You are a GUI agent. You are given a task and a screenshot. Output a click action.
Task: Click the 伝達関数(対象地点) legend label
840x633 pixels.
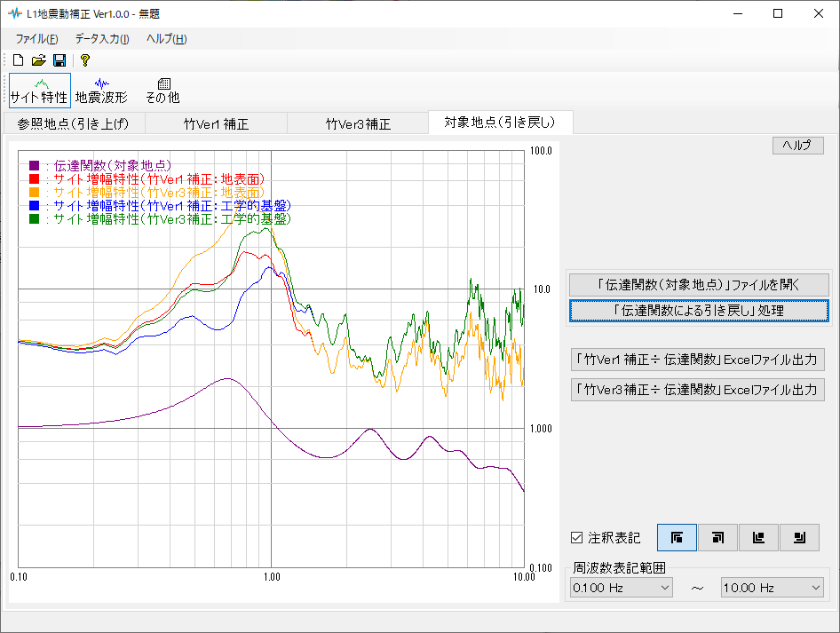(x=113, y=165)
